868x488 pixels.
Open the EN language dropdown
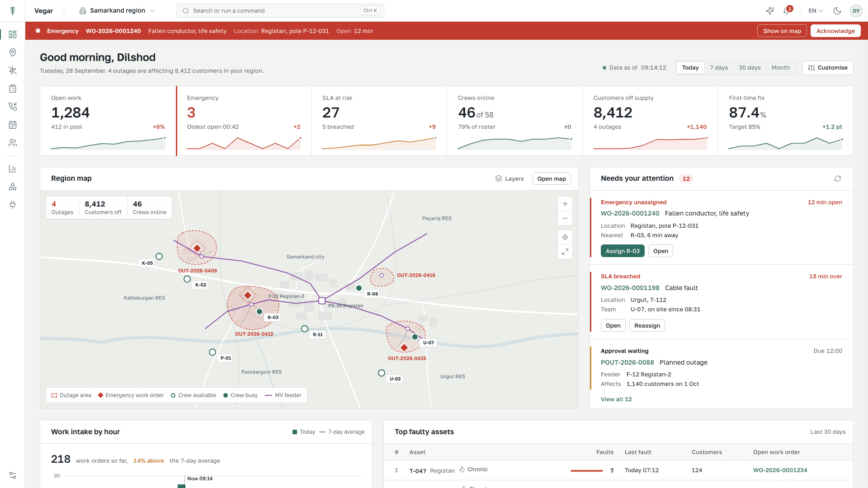click(x=816, y=11)
